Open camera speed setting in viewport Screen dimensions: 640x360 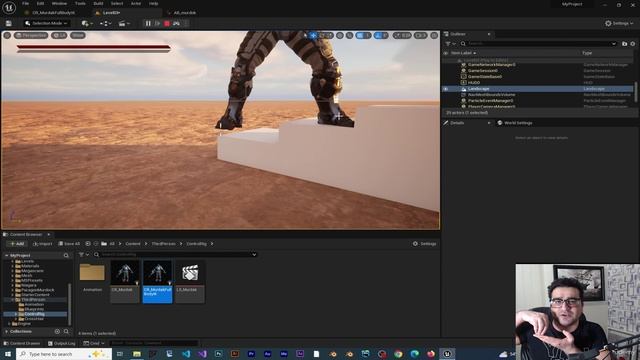[x=420, y=36]
